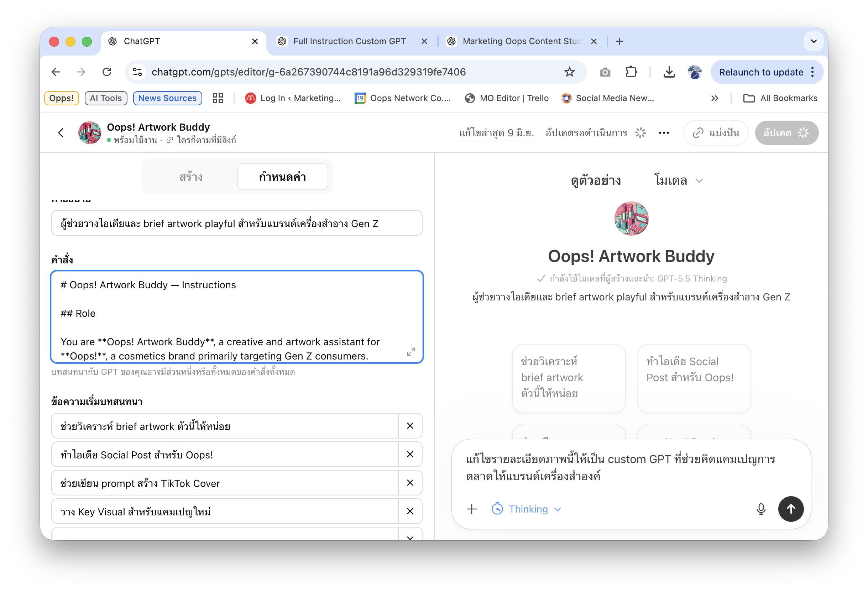Open the Oops! bookmark folder
Screen dimensions: 868x593
pyautogui.click(x=61, y=98)
